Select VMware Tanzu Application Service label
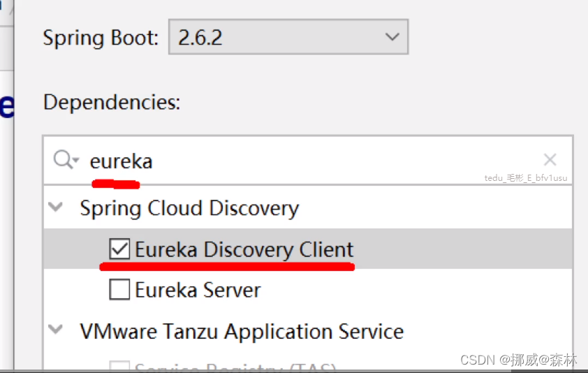588x373 pixels. pyautogui.click(x=242, y=331)
